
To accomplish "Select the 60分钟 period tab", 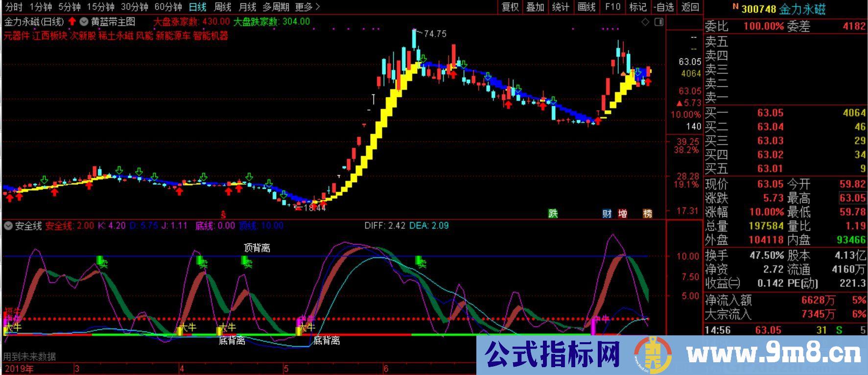I will point(168,7).
